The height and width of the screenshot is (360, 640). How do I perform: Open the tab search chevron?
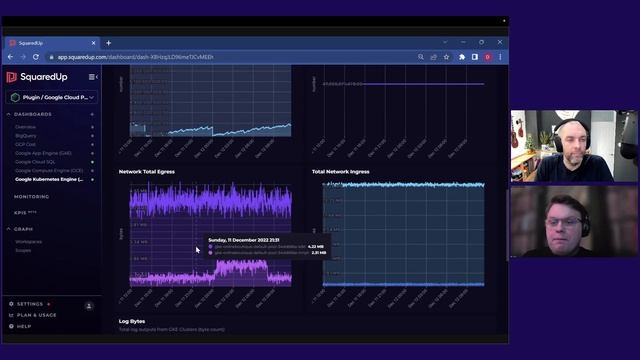coord(445,42)
